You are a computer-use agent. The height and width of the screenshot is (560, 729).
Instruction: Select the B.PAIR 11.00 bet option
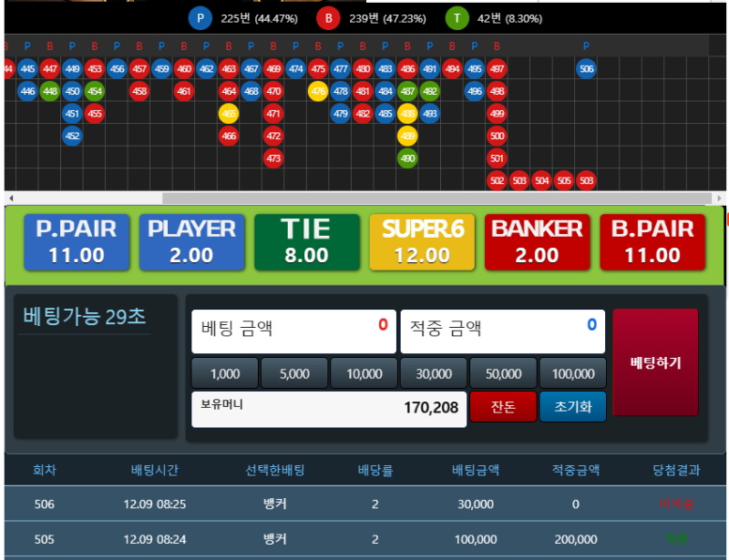[x=652, y=242]
